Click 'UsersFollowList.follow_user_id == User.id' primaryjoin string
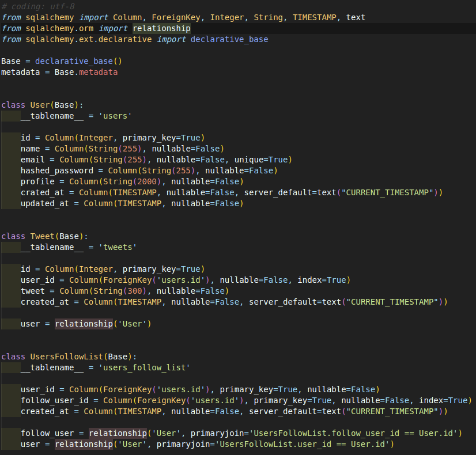 pyautogui.click(x=353, y=433)
